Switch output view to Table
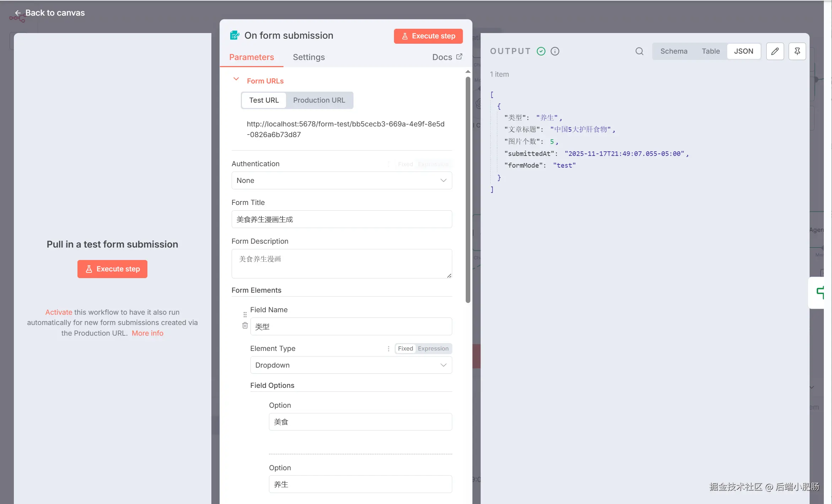Viewport: 832px width, 504px height. pyautogui.click(x=711, y=51)
